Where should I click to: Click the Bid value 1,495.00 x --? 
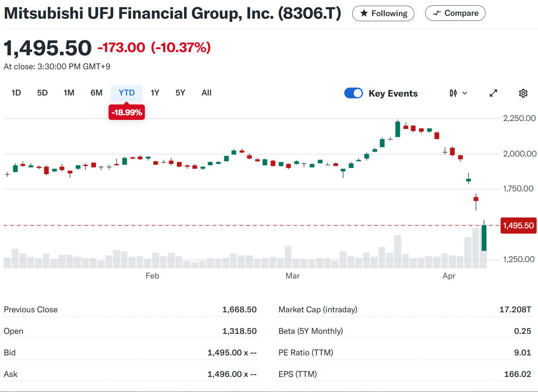click(x=232, y=353)
